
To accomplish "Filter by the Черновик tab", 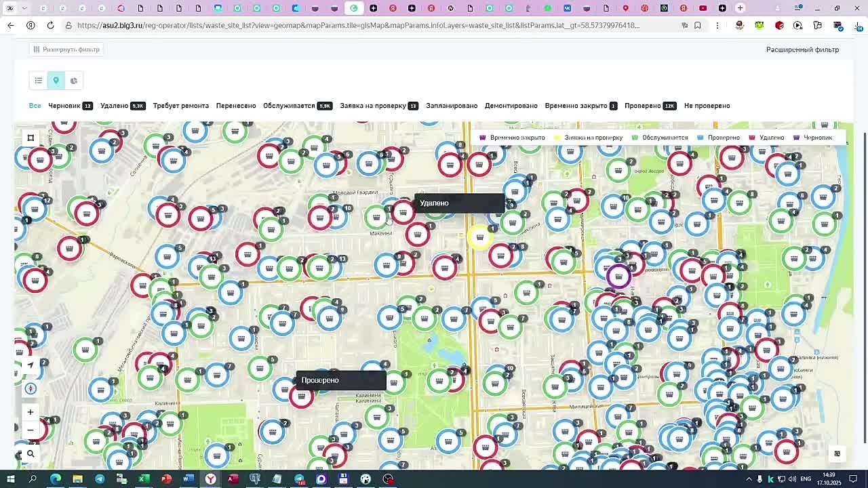I will (x=64, y=106).
